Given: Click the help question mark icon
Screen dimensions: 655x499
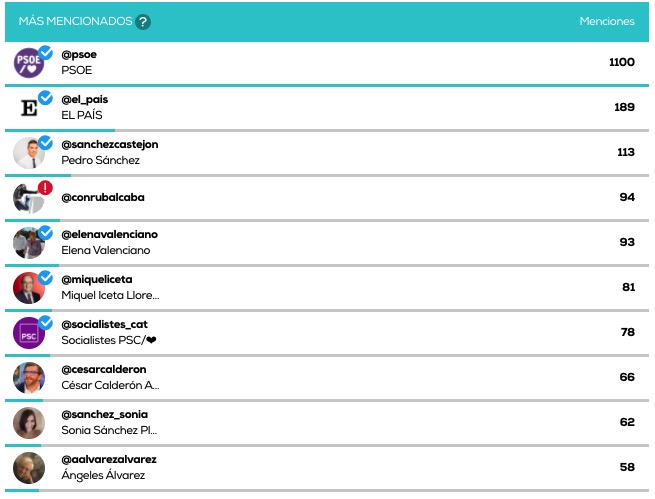Looking at the screenshot, I should pyautogui.click(x=143, y=21).
